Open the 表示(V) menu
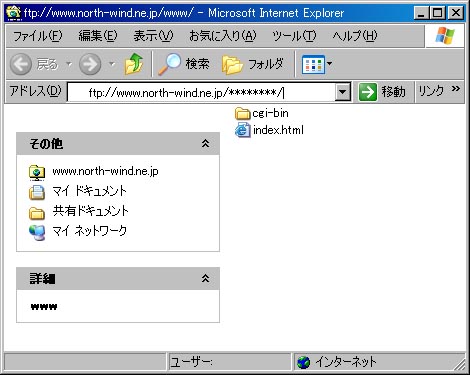 click(x=153, y=35)
